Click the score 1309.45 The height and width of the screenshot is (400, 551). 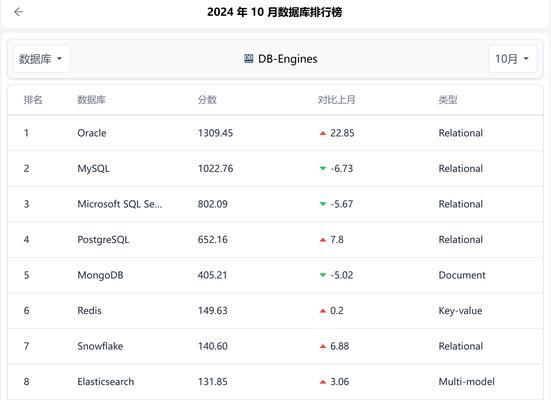pyautogui.click(x=215, y=133)
